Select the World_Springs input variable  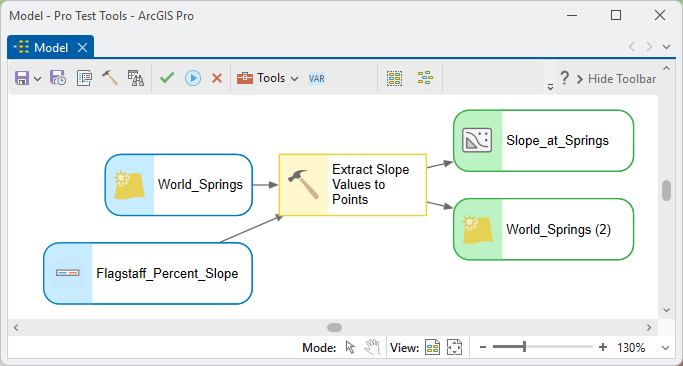tap(179, 185)
